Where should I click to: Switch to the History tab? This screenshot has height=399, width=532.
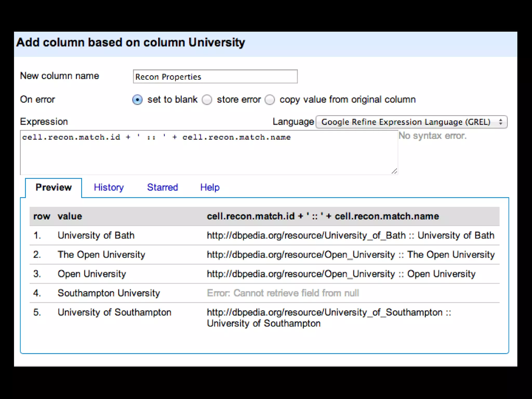[109, 187]
